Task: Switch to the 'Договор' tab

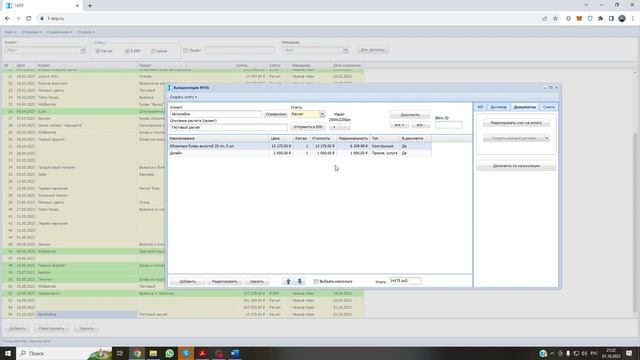Action: click(498, 107)
